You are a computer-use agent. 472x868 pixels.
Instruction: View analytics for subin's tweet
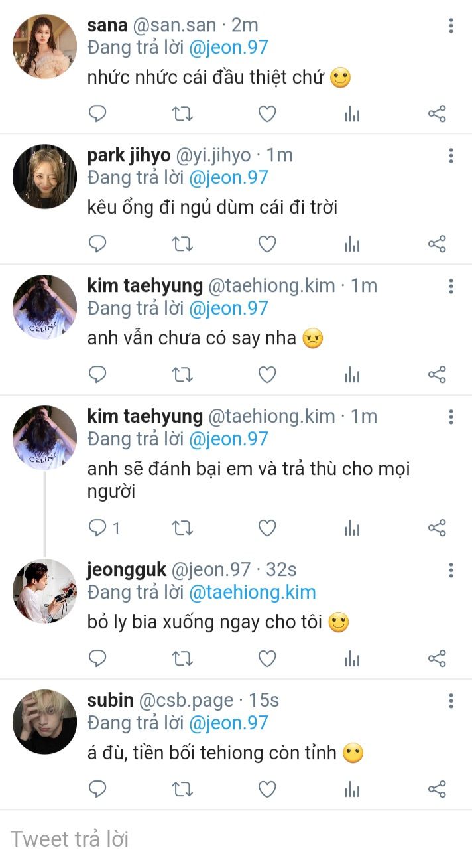pyautogui.click(x=352, y=789)
